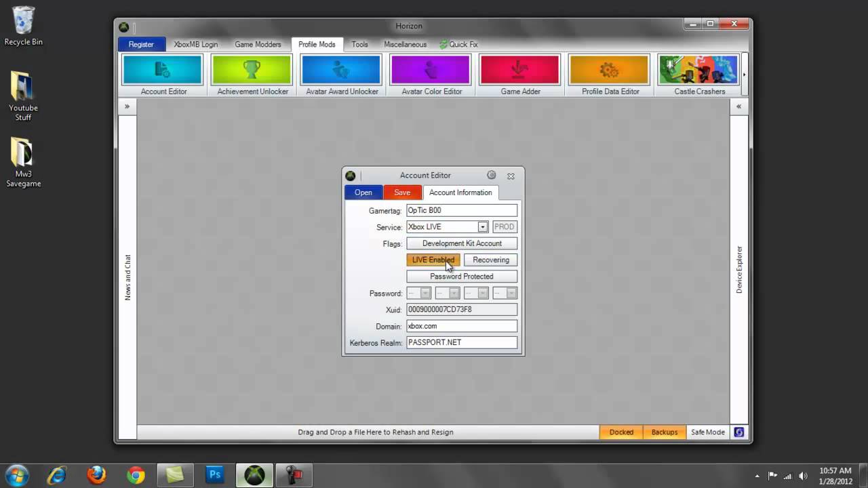This screenshot has height=488, width=868.
Task: Select the Profile Mods tab
Action: (x=317, y=44)
